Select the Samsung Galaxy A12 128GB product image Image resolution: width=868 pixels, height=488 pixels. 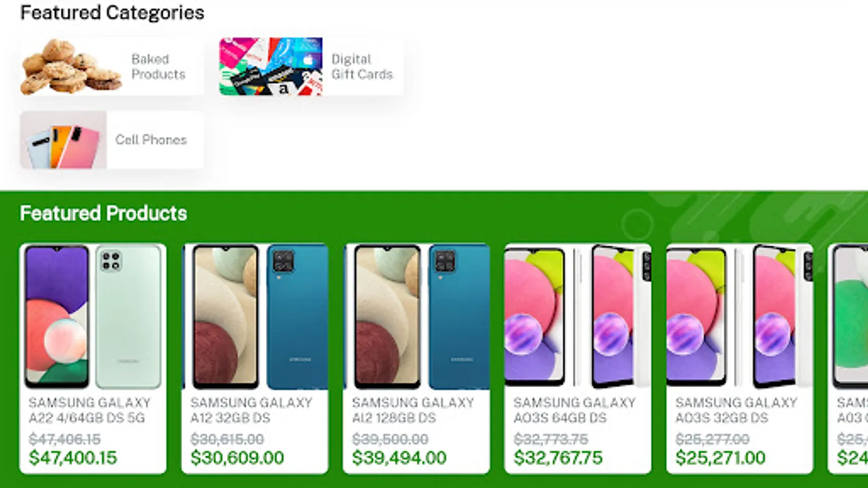point(416,317)
